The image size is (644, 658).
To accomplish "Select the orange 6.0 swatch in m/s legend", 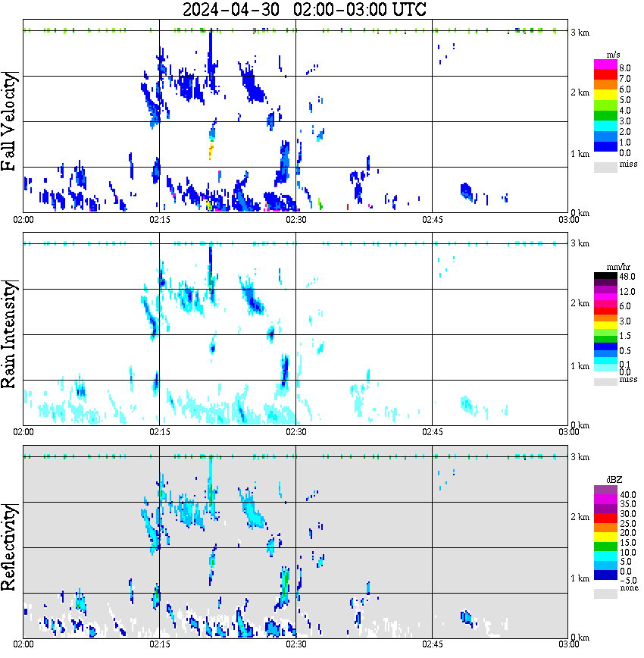I will [x=605, y=85].
